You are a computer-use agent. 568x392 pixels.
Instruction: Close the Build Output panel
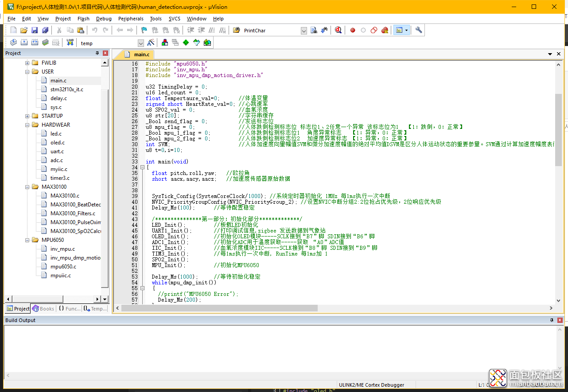coord(559,320)
